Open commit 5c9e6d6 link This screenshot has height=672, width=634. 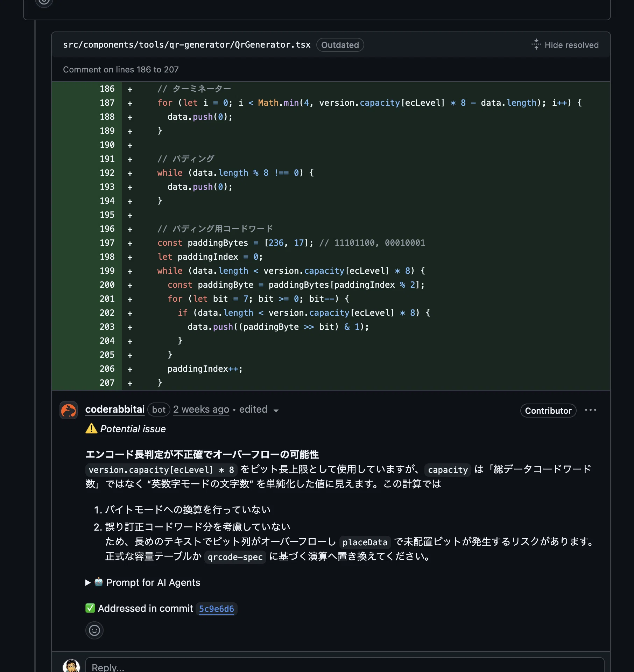coord(216,609)
